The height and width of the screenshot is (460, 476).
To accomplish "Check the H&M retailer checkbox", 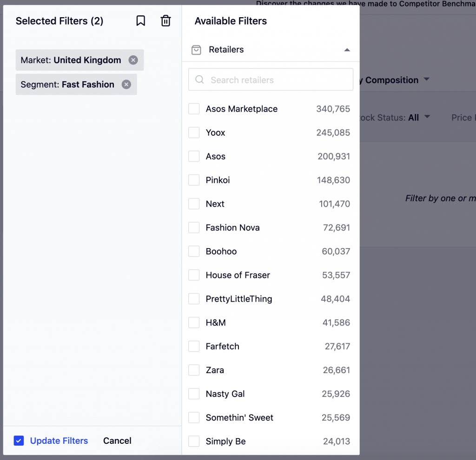I will tap(194, 322).
